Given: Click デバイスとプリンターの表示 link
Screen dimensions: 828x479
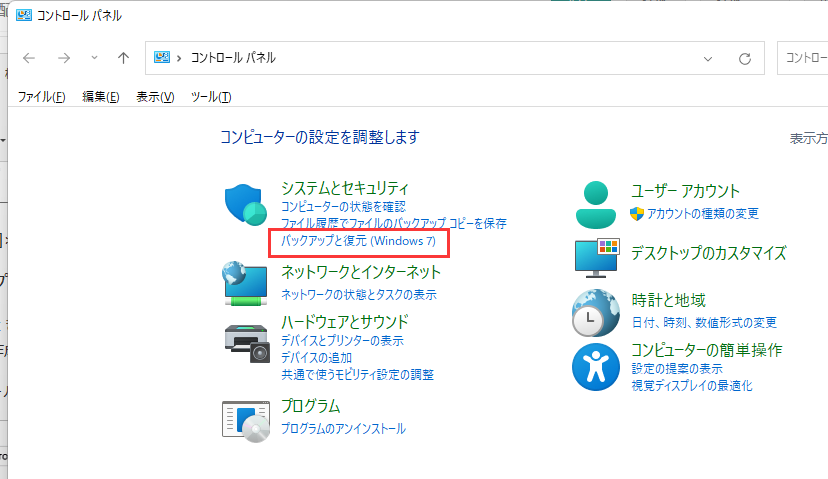Looking at the screenshot, I should 342,341.
